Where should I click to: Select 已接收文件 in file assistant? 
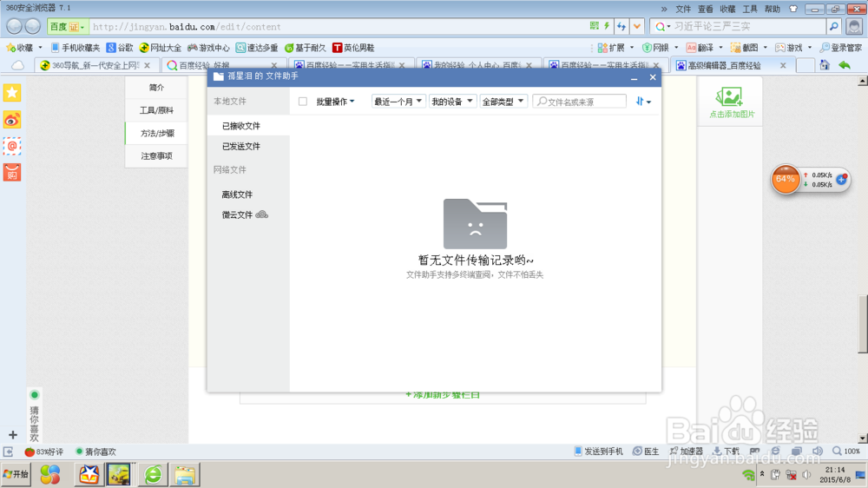coord(248,126)
